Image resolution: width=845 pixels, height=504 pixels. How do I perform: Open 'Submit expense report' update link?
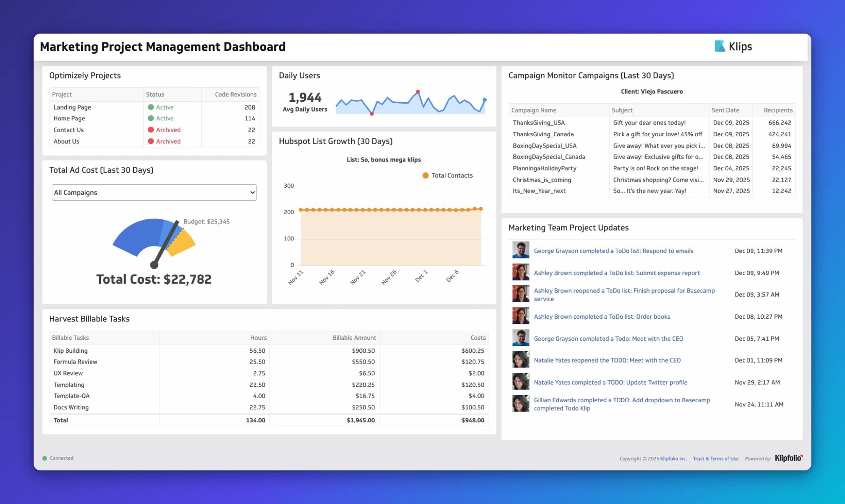617,273
